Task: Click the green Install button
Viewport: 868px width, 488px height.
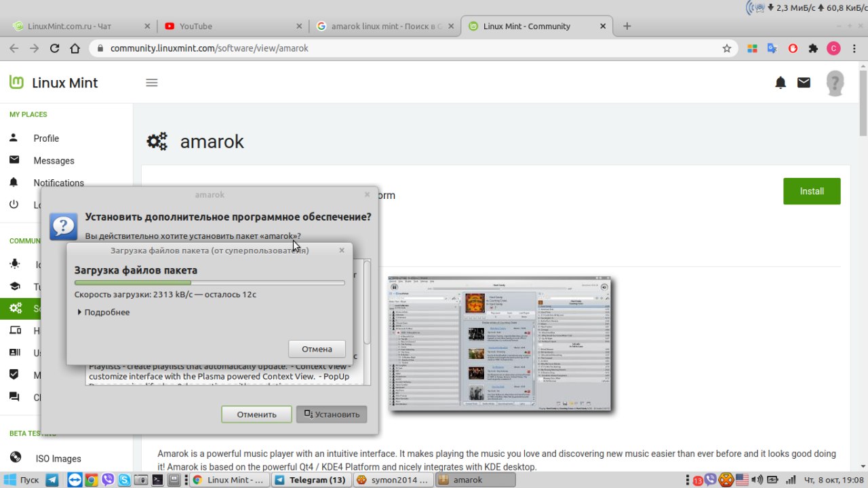Action: point(812,191)
